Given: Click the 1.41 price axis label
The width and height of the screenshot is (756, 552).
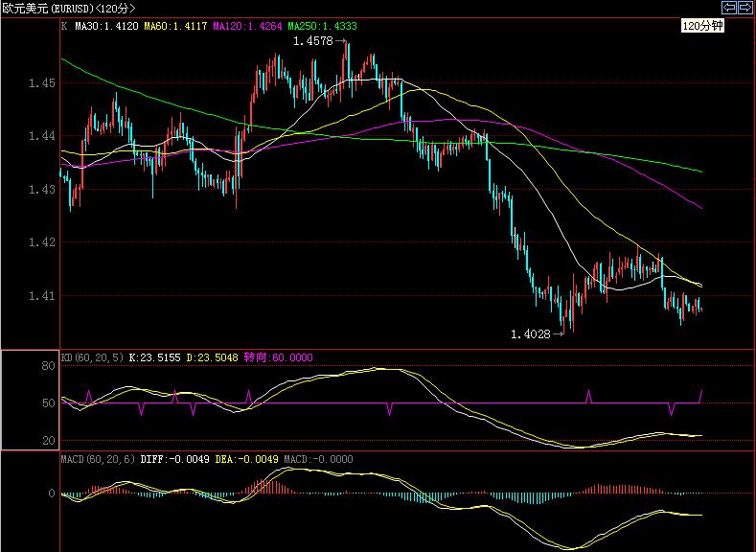Looking at the screenshot, I should 42,295.
